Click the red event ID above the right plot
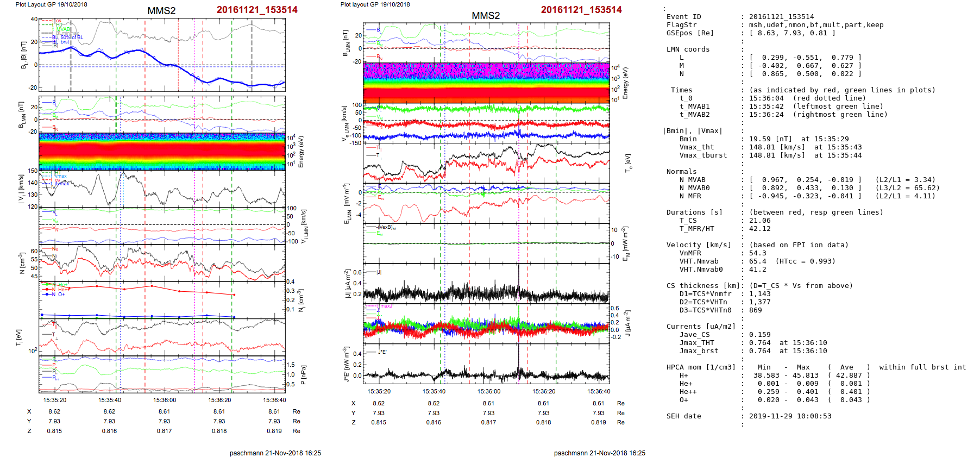Image resolution: width=980 pixels, height=457 pixels. (x=581, y=10)
